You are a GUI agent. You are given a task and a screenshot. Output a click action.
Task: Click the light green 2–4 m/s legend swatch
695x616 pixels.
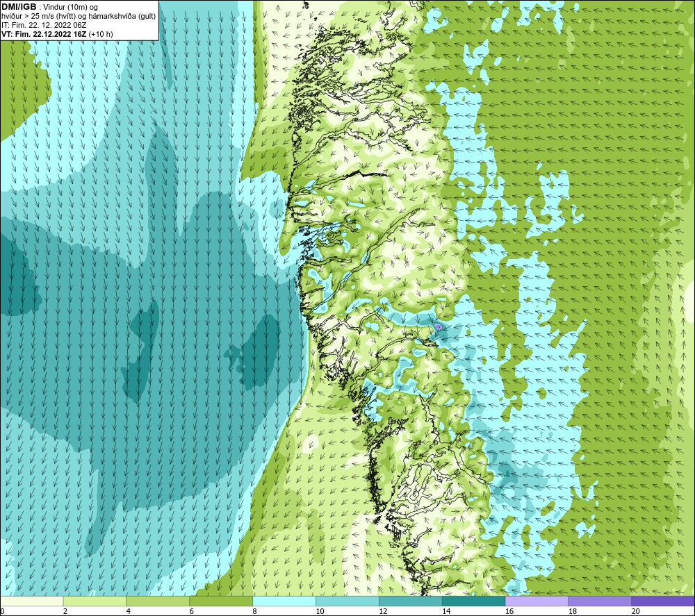(95, 601)
